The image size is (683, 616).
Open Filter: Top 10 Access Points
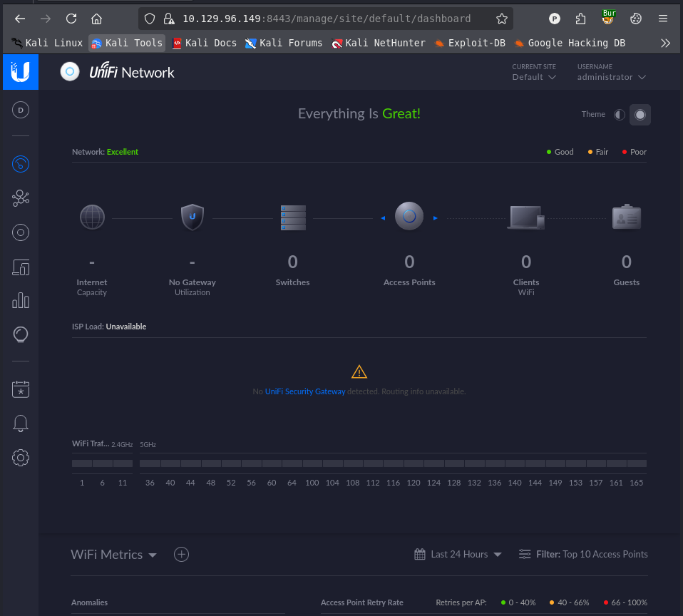[x=583, y=554]
